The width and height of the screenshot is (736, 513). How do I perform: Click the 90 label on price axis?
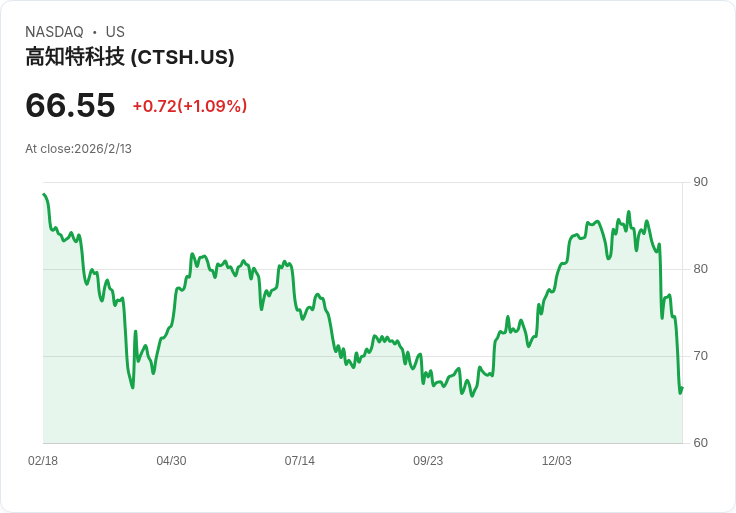(700, 182)
